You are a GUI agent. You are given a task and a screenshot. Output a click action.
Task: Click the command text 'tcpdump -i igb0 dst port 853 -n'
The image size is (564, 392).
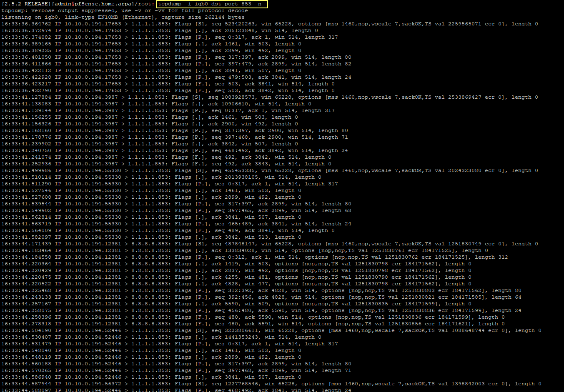pos(210,4)
